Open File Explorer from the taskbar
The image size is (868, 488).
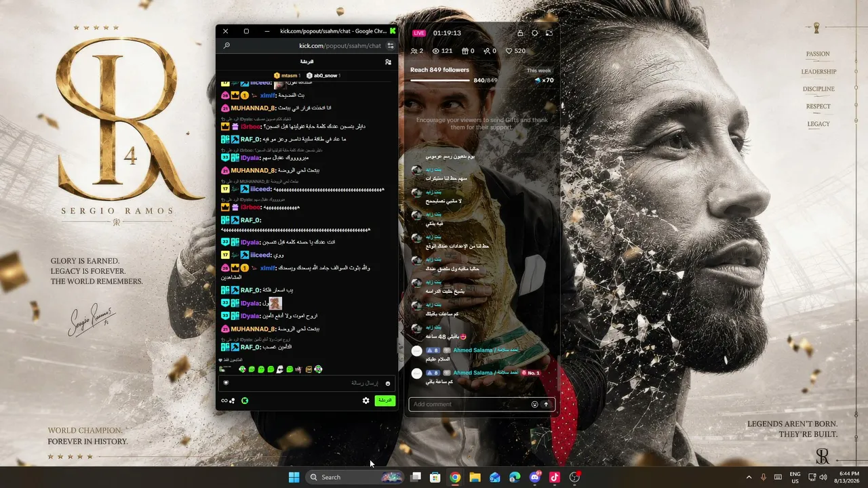point(475,477)
